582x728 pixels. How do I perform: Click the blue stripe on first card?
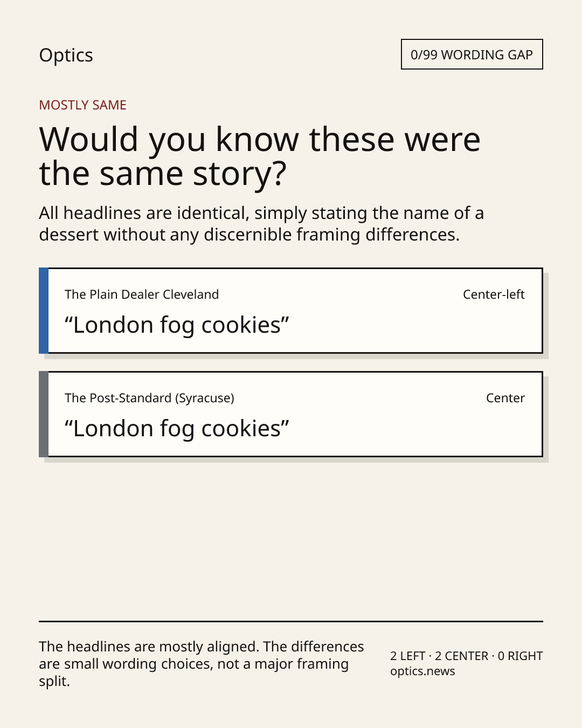click(x=44, y=311)
